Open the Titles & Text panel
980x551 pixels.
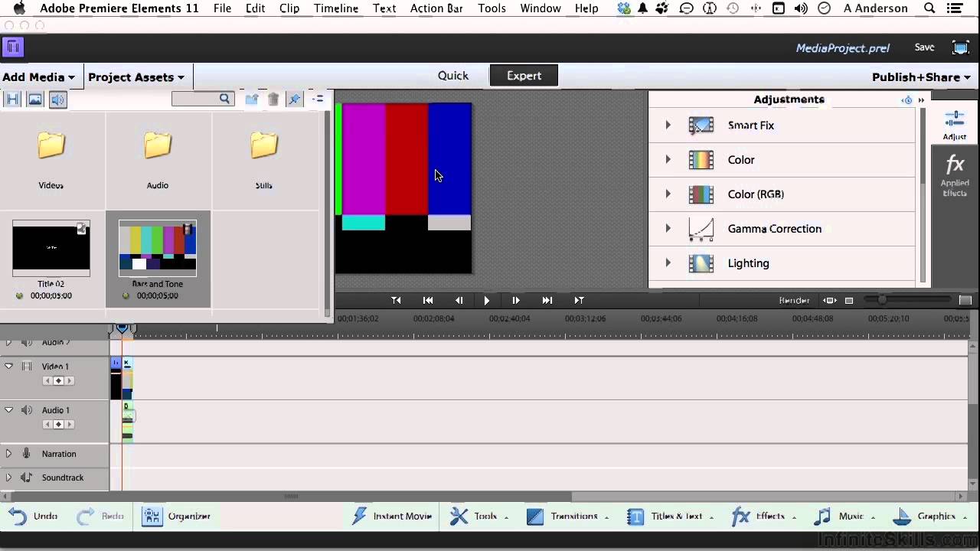pyautogui.click(x=670, y=516)
